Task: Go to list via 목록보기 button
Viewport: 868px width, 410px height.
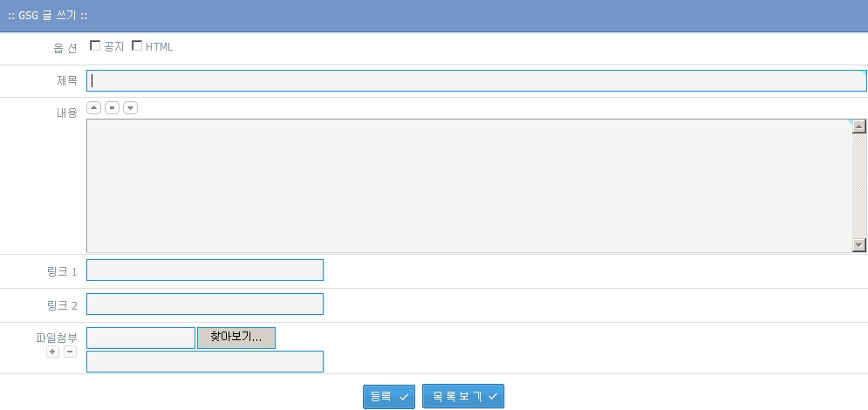Action: click(x=463, y=397)
